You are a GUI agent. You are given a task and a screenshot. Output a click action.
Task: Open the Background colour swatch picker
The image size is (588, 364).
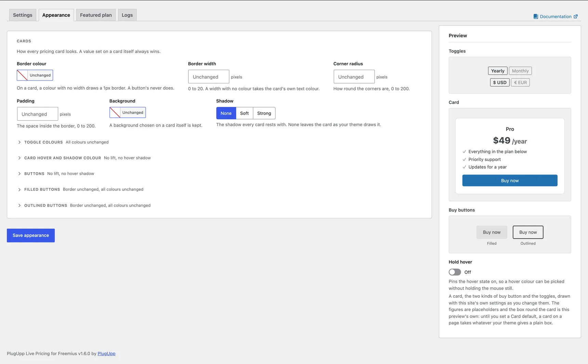pos(128,112)
